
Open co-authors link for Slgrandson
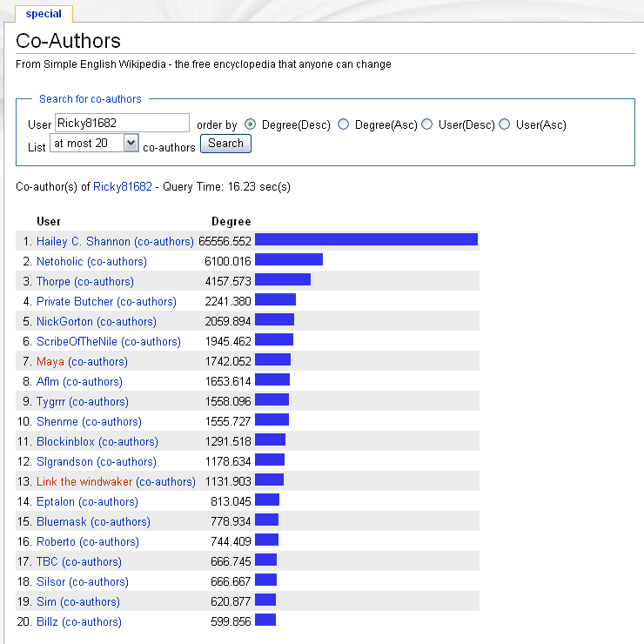coord(126,461)
